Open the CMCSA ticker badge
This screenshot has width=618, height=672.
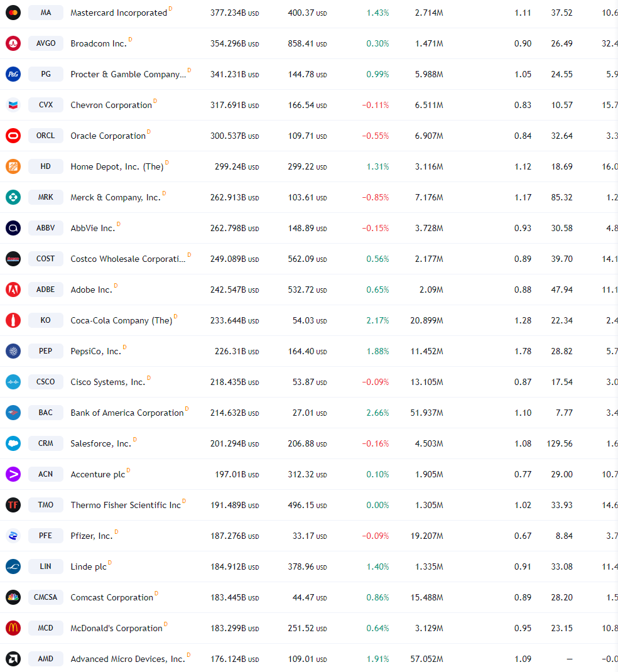(45, 597)
